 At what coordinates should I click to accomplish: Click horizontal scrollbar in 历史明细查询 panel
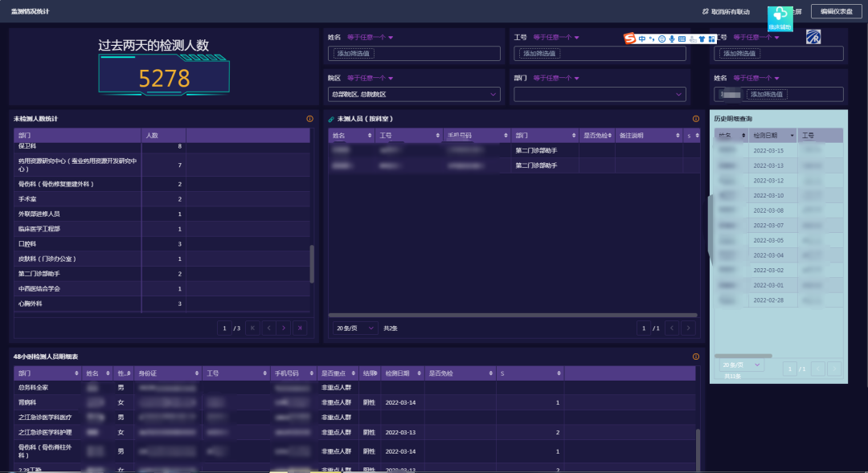(x=743, y=356)
